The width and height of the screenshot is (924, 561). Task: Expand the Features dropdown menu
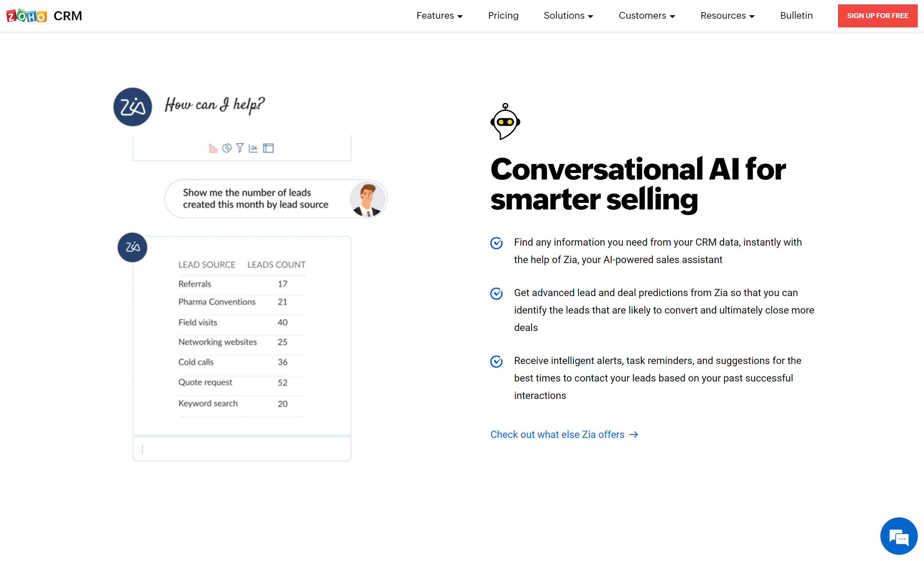pyautogui.click(x=440, y=16)
